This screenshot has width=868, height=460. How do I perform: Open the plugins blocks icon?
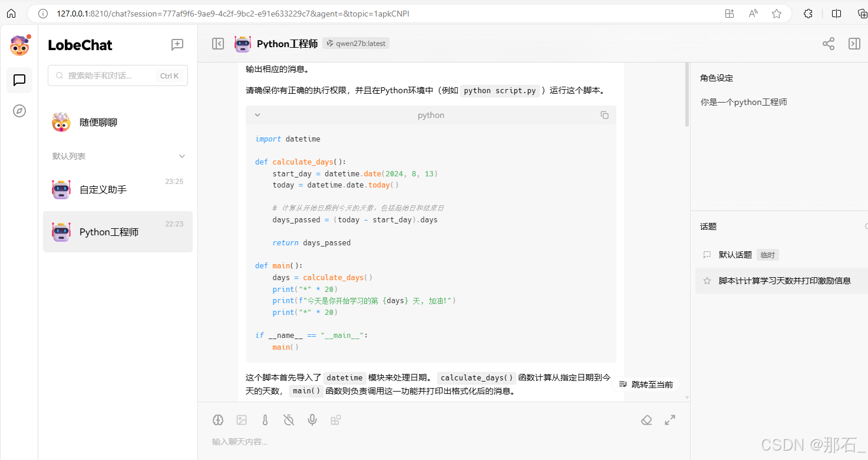pyautogui.click(x=336, y=420)
